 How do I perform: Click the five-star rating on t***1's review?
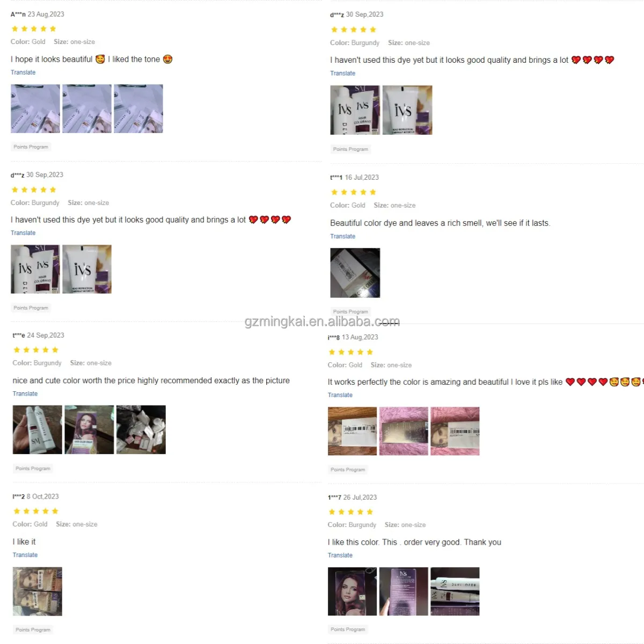[354, 192]
